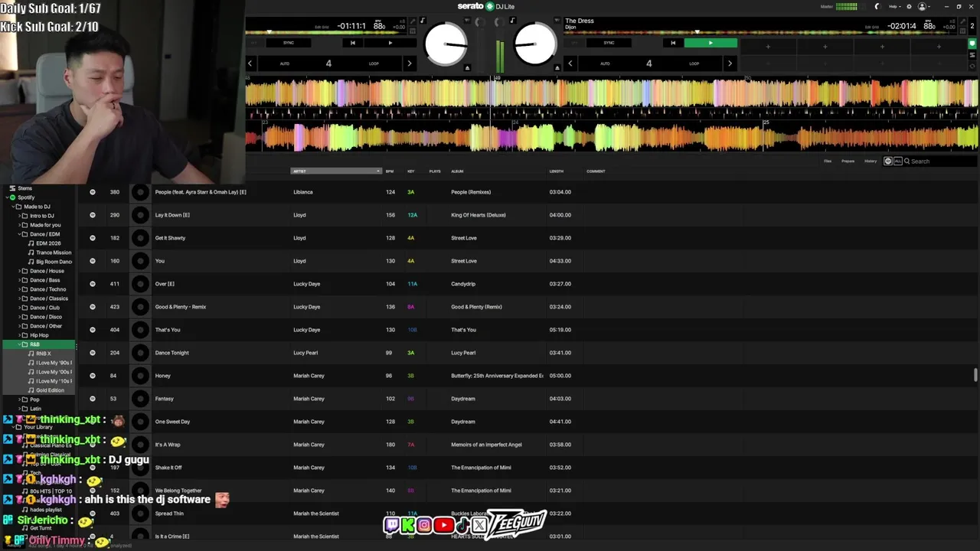
Task: Open the Trance Mission playlist
Action: [54, 253]
